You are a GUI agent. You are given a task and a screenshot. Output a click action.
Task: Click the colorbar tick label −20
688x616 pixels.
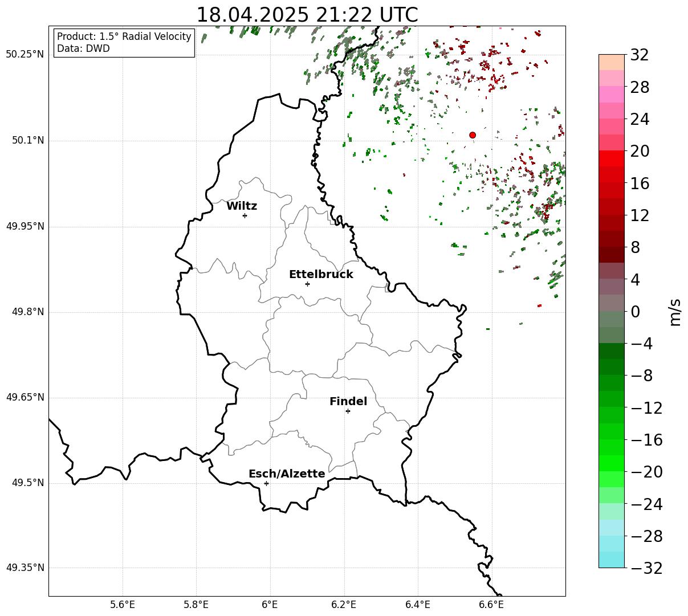click(x=646, y=472)
